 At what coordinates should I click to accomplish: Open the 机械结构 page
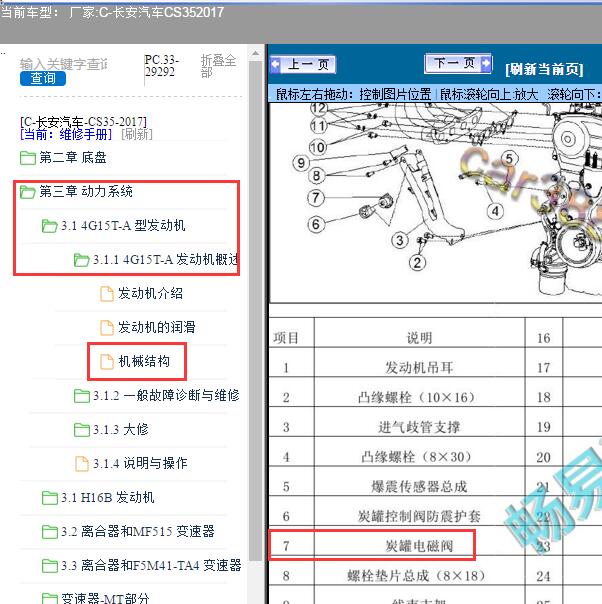(x=144, y=361)
